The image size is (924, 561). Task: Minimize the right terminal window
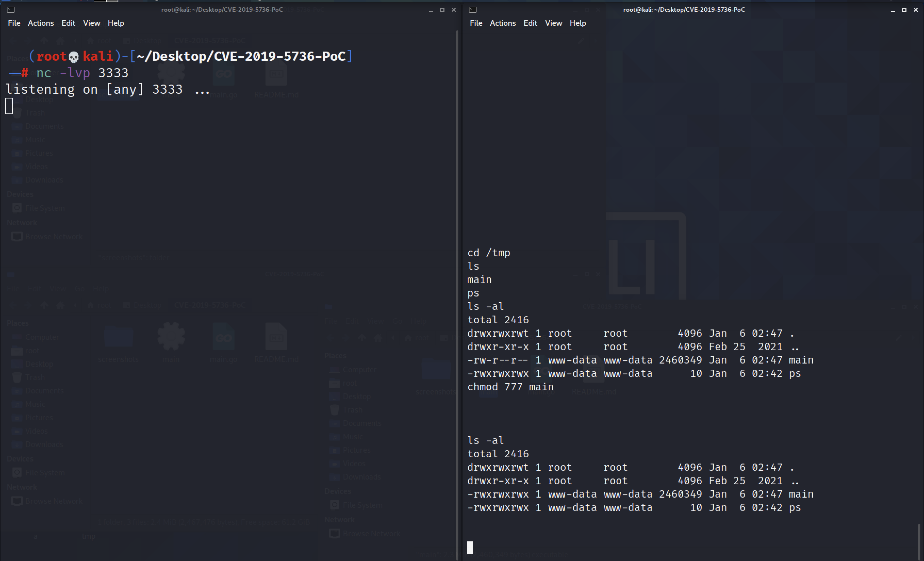[x=893, y=10]
